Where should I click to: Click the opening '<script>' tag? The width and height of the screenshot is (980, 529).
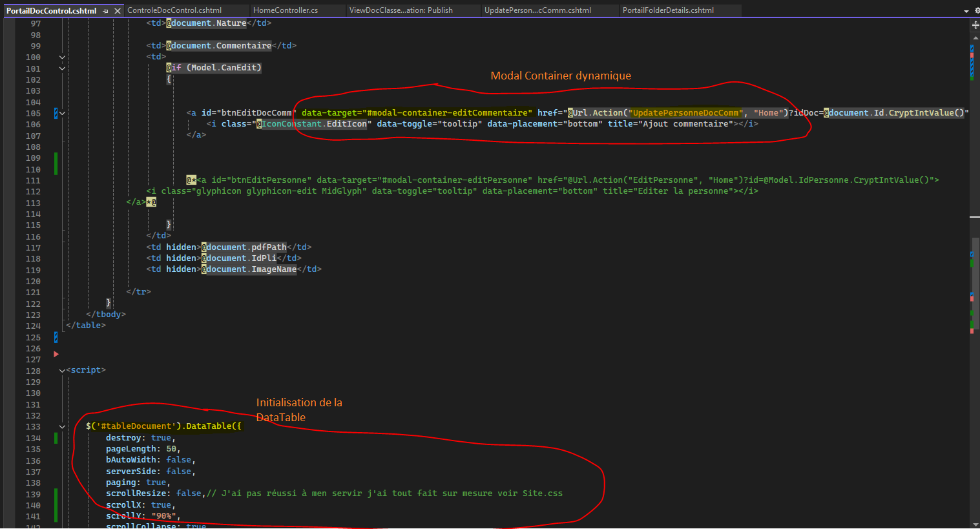click(x=86, y=370)
